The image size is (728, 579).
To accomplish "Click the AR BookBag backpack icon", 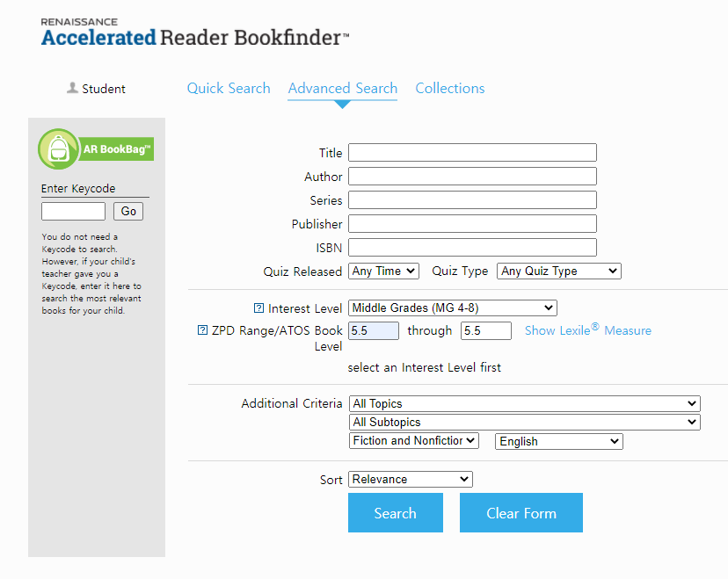I will pos(59,149).
